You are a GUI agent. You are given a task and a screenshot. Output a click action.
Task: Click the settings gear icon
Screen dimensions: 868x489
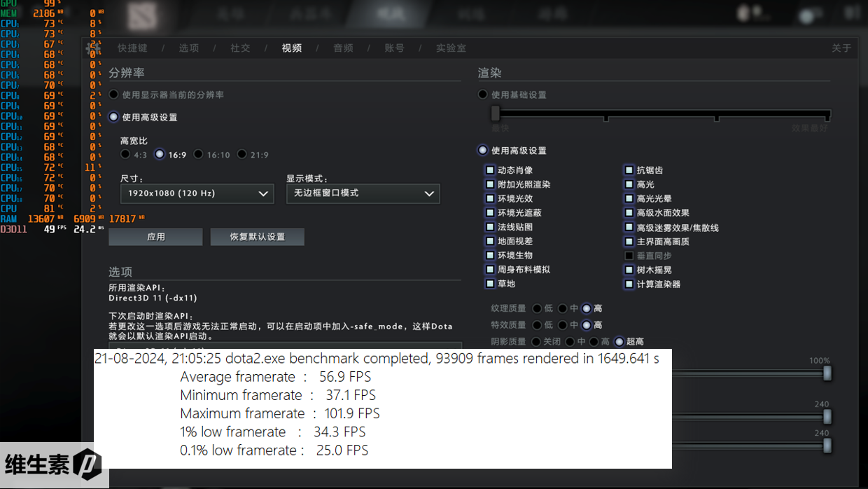click(x=92, y=48)
